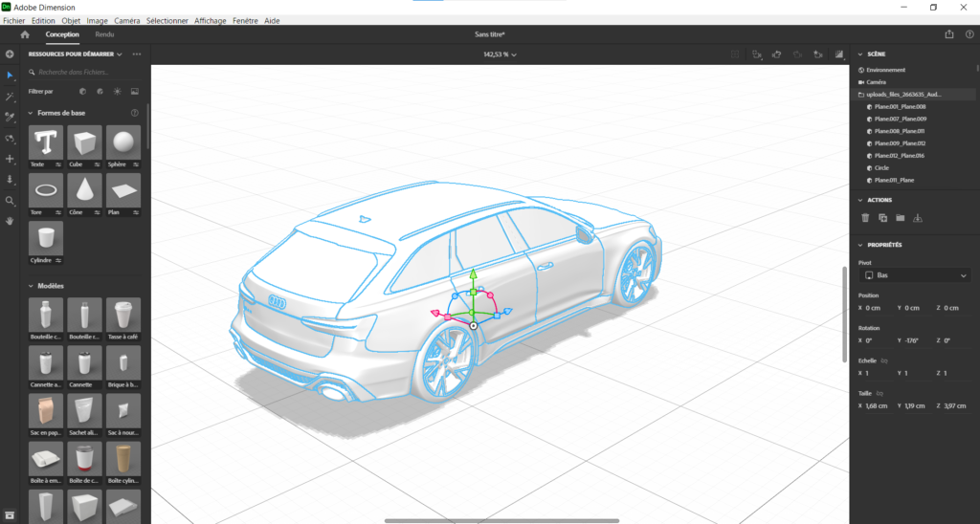
Task: Open the Objet menu
Action: coord(71,21)
